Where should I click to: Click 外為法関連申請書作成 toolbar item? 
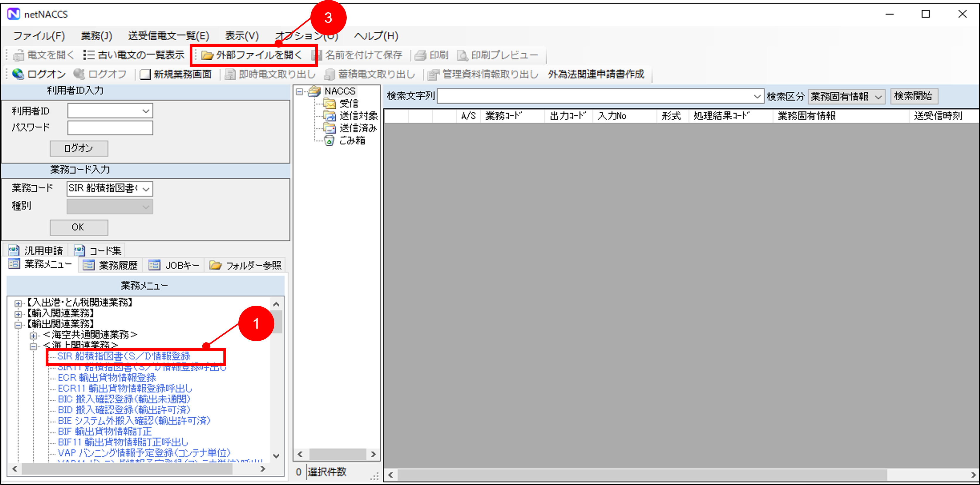(x=596, y=74)
